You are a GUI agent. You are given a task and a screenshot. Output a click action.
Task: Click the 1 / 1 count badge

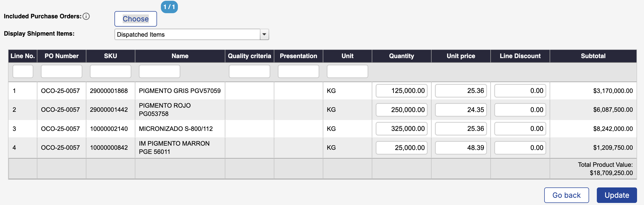(x=169, y=7)
